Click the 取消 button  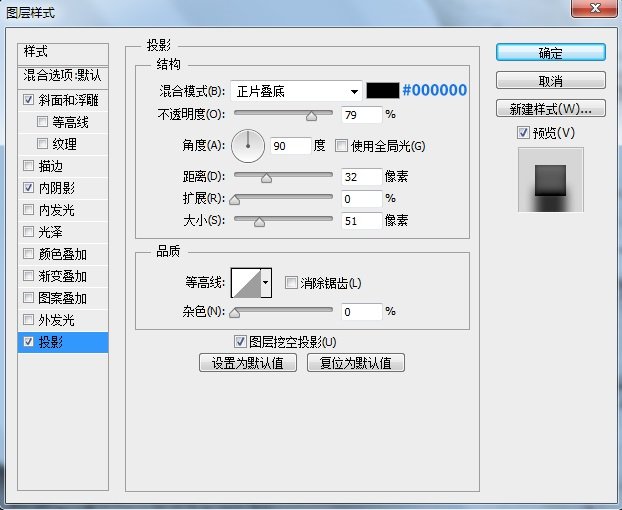551,81
